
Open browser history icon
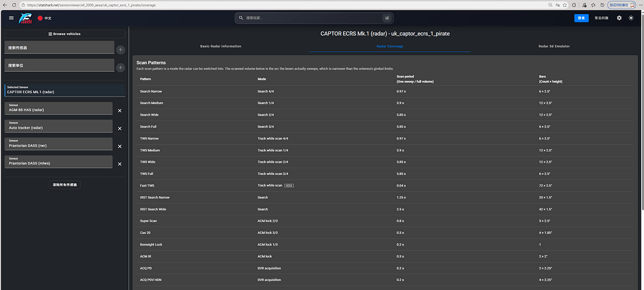pyautogui.click(x=602, y=5)
